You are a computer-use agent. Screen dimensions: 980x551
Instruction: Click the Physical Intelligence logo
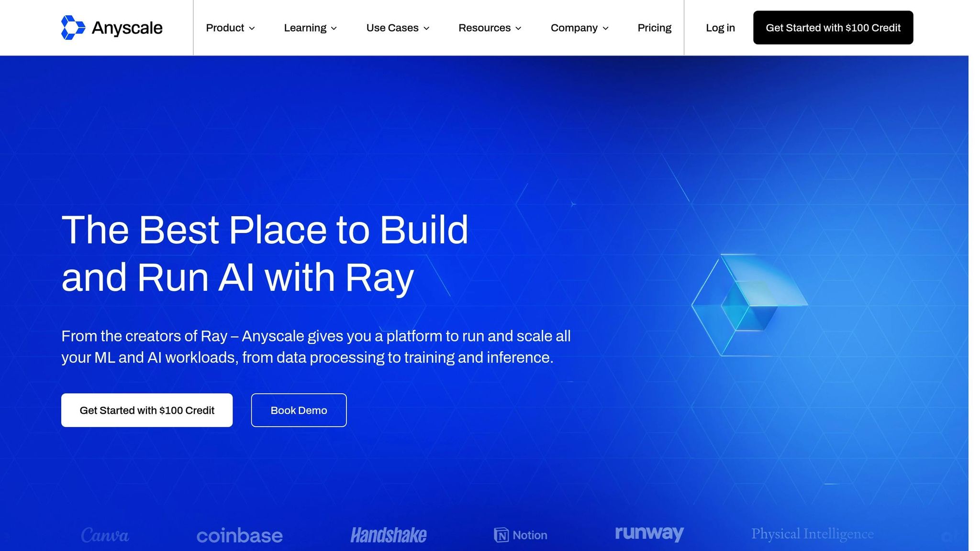coord(813,533)
